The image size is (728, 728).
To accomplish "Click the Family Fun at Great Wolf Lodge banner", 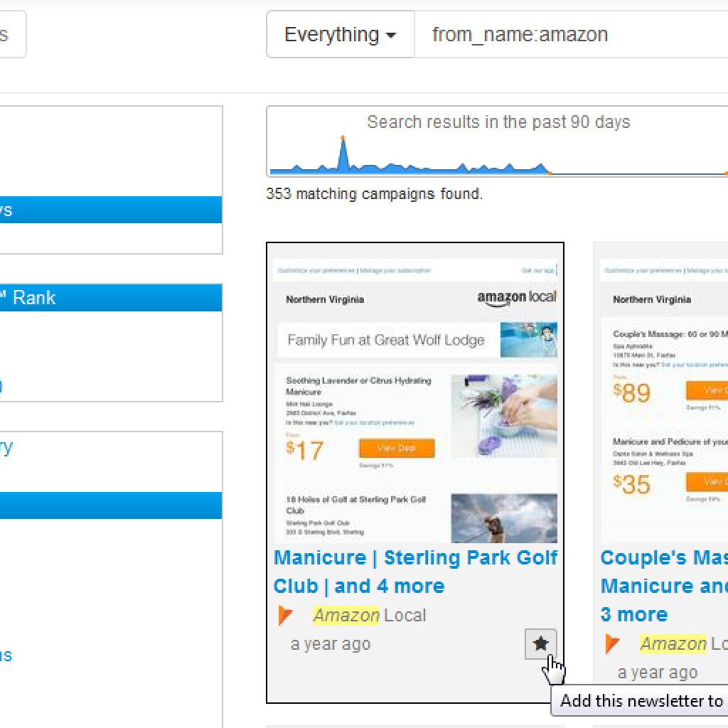I will click(x=415, y=340).
